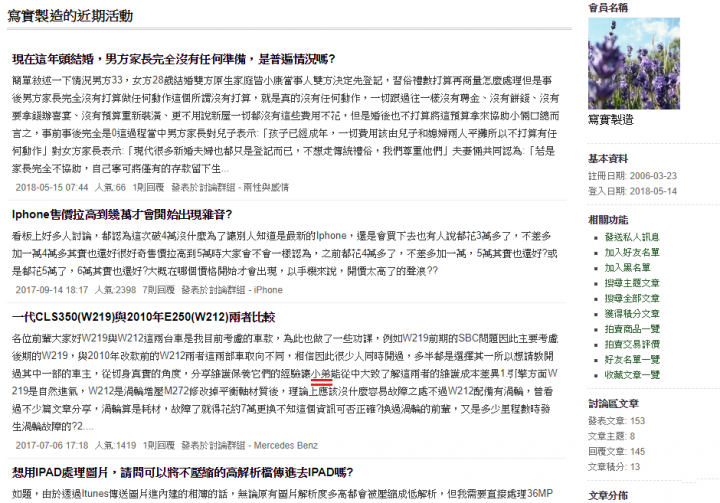
Task: Open the 好友名單一覽 link
Action: click(x=632, y=360)
